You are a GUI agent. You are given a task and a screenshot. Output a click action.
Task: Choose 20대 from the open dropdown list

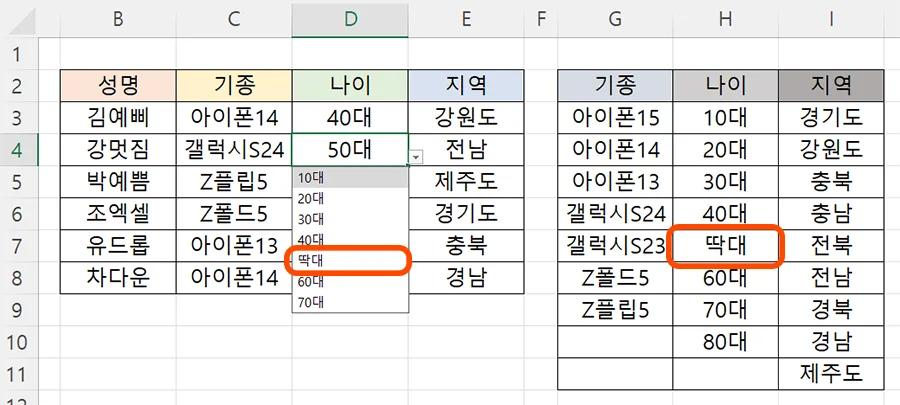click(x=350, y=198)
